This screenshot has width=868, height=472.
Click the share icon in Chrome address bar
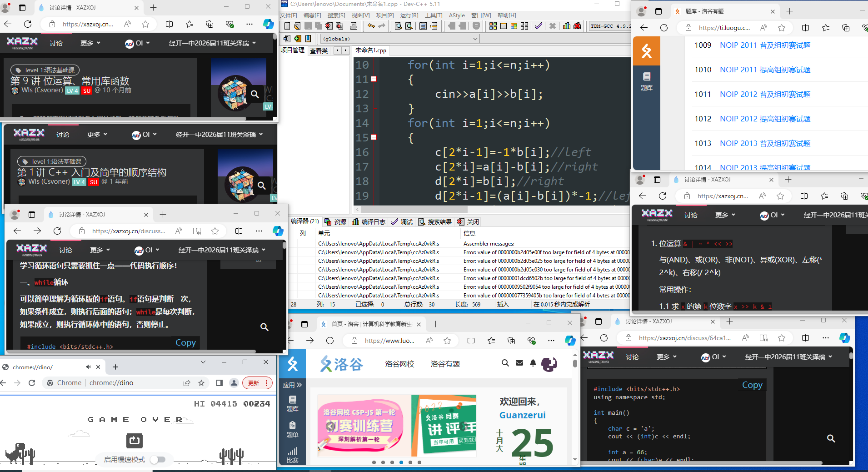click(187, 383)
